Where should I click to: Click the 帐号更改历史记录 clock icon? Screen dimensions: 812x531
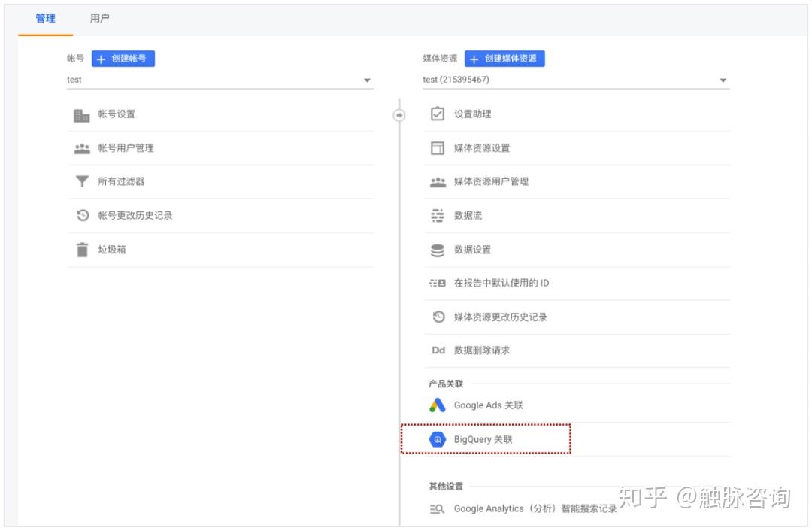pos(82,215)
